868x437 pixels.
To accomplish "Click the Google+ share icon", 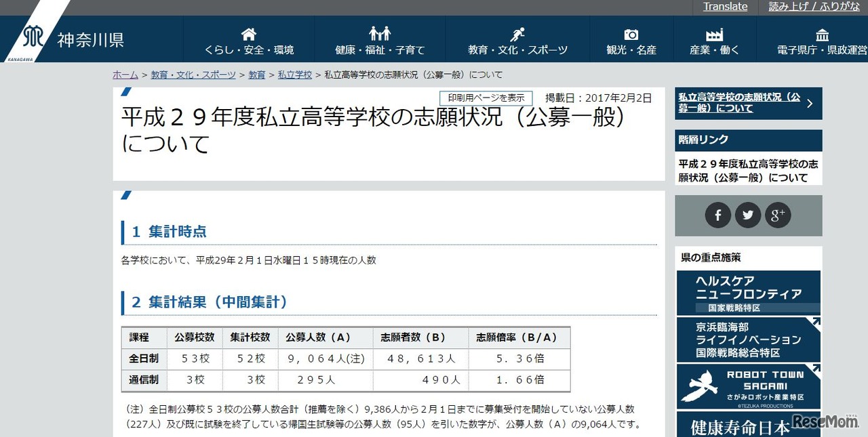I will coord(778,215).
